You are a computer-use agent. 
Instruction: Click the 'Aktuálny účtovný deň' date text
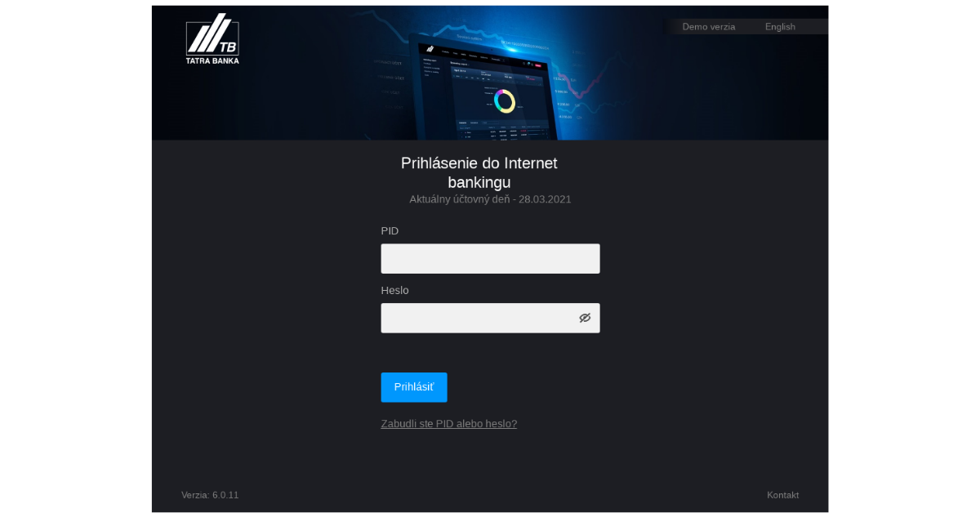(x=490, y=199)
